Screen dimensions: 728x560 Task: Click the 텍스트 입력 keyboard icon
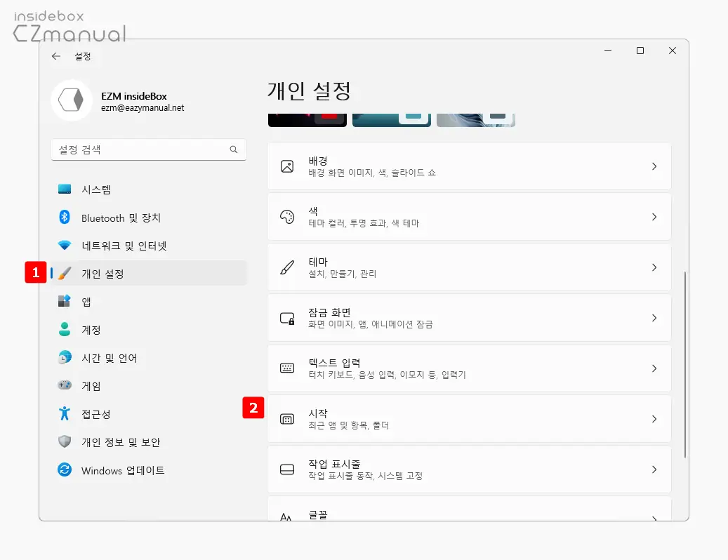[287, 368]
